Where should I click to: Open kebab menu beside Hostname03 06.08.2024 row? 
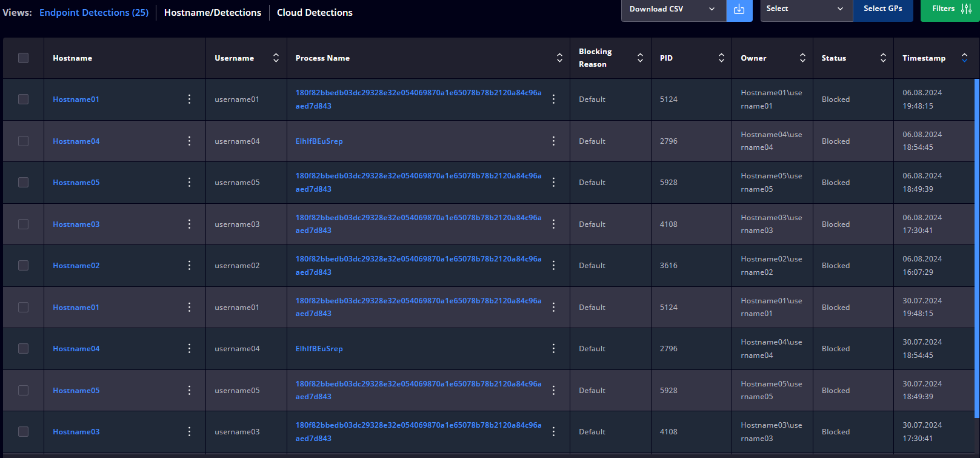click(189, 224)
